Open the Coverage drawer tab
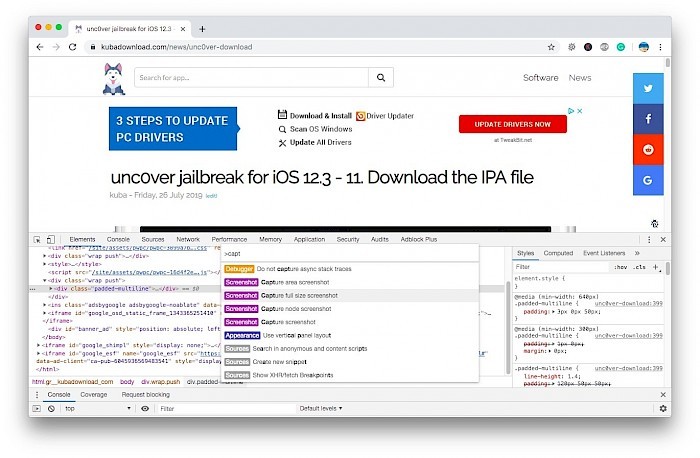Screen dimensions: 700x458 click(x=94, y=395)
